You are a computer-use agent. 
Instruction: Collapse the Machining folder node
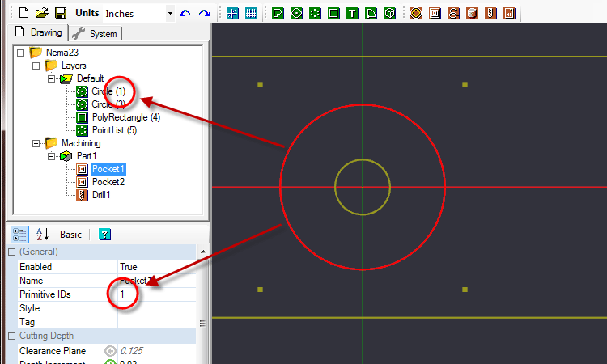tap(36, 143)
